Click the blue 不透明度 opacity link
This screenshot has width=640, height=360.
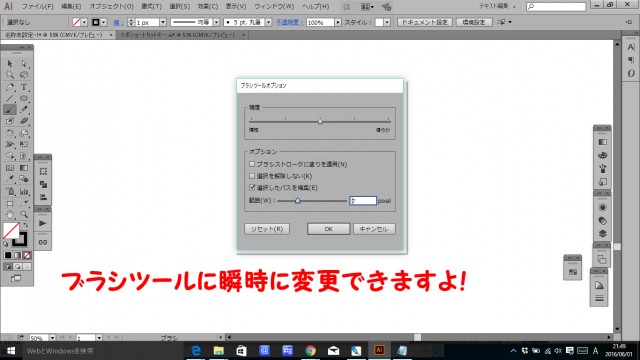point(289,22)
